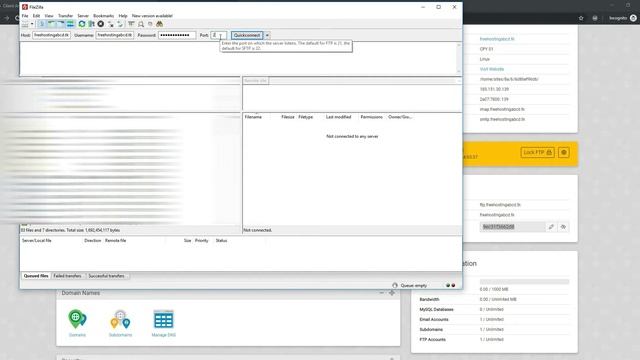The height and width of the screenshot is (360, 640).
Task: Toggle synchronized browsing icon
Action: coord(150,24)
